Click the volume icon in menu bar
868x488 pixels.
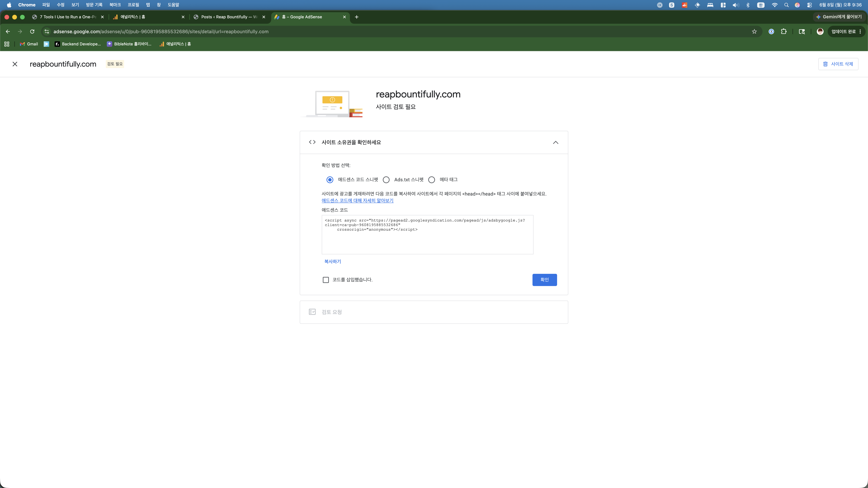coord(736,5)
